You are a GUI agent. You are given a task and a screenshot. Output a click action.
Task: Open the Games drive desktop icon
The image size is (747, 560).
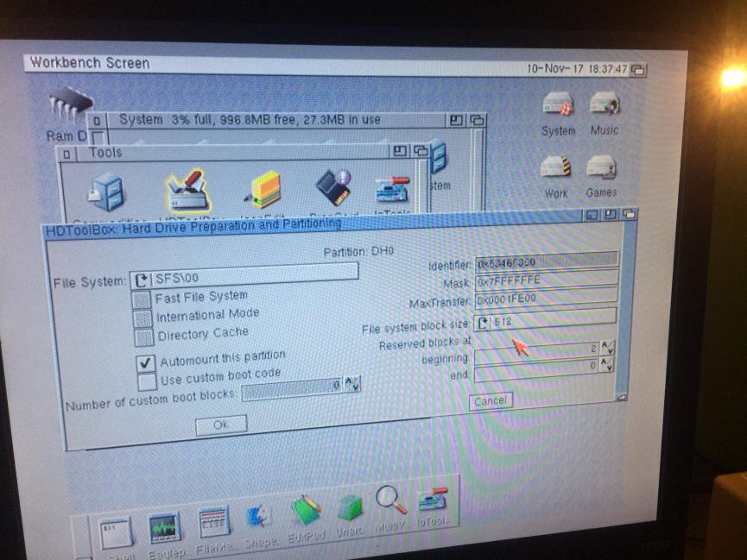(x=601, y=169)
